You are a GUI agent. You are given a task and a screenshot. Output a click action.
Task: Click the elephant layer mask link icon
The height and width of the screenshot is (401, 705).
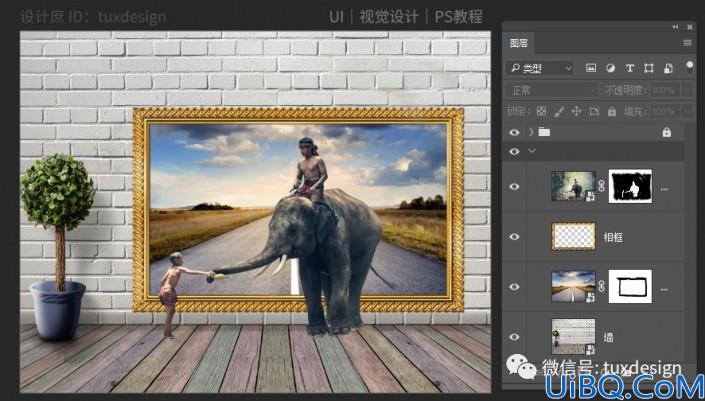tap(602, 186)
